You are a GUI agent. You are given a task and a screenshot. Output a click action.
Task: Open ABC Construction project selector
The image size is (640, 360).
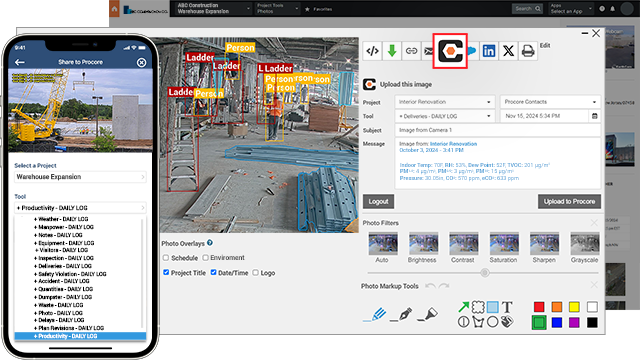[x=213, y=9]
